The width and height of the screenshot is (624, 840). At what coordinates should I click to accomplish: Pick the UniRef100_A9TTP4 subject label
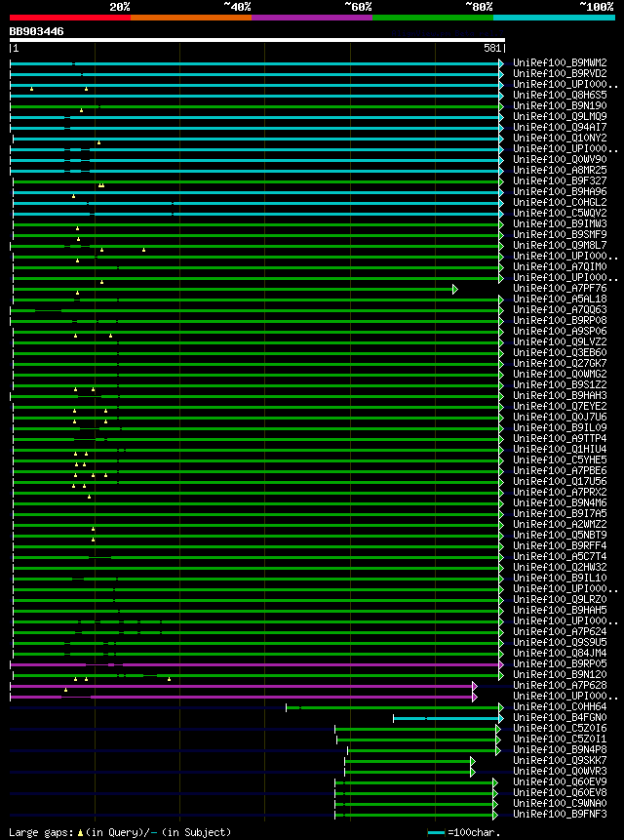click(560, 438)
